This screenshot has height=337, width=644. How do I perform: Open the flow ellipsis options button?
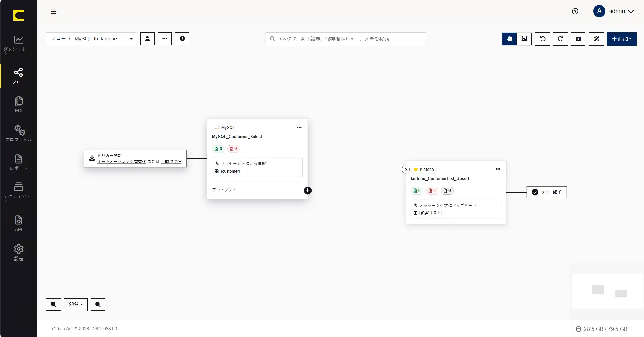(165, 39)
